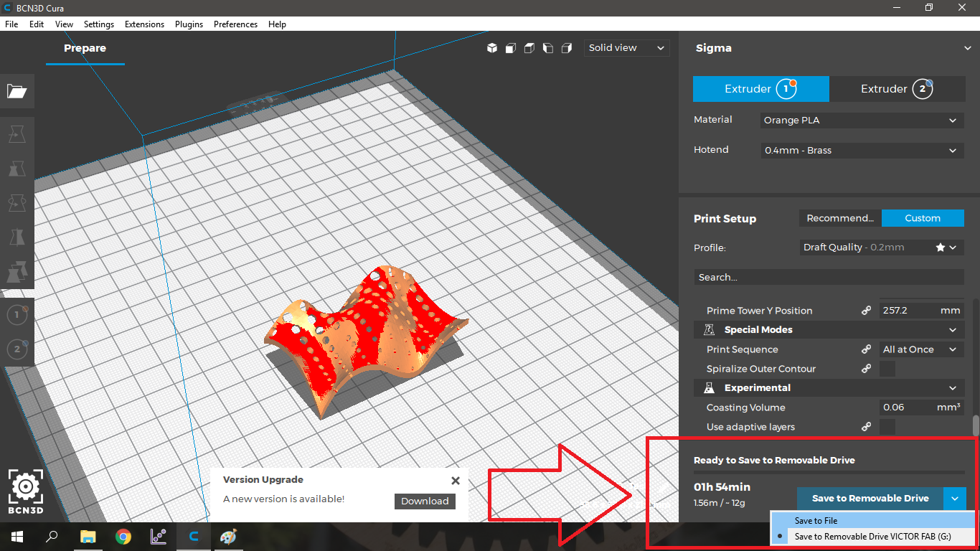The width and height of the screenshot is (980, 551).
Task: Open the Preferences menu
Action: [x=235, y=24]
